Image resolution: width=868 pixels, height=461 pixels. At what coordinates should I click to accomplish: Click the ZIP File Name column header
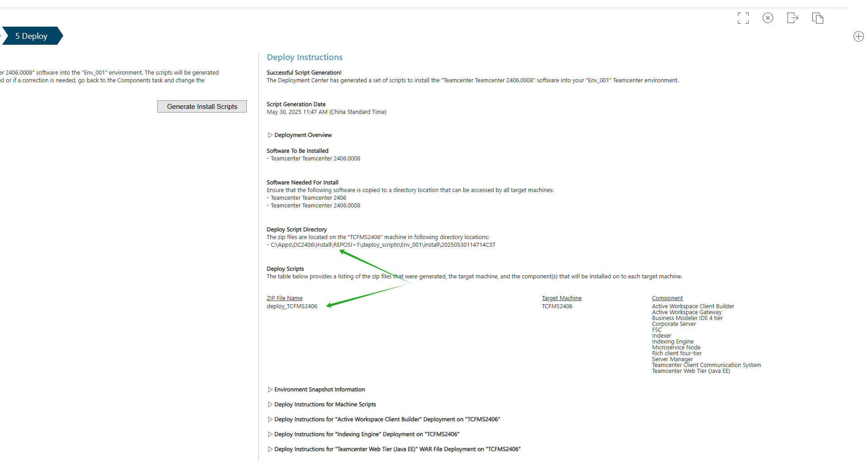tap(284, 298)
